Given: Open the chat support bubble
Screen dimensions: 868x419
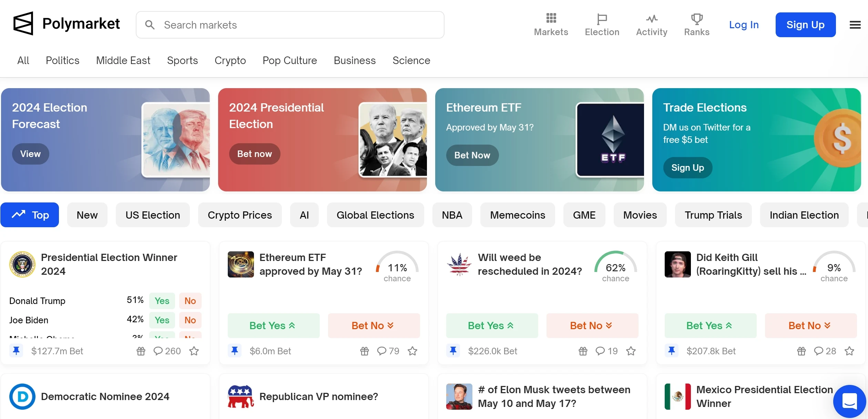Looking at the screenshot, I should click(x=849, y=401).
